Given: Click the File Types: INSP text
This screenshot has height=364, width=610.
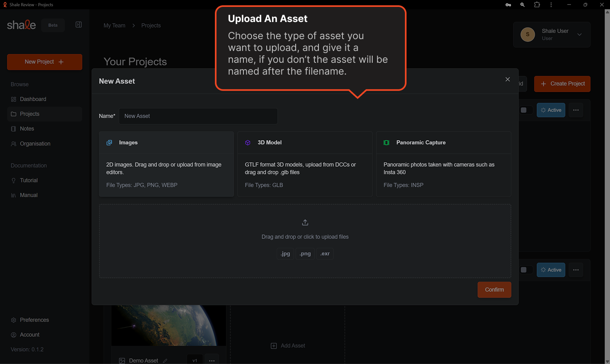Looking at the screenshot, I should [x=403, y=185].
